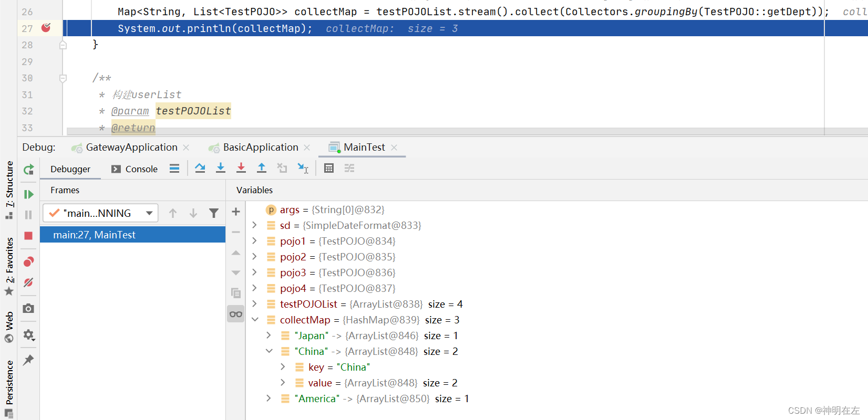Add a new watch with plus
Image resolution: width=868 pixels, height=420 pixels.
pyautogui.click(x=236, y=212)
